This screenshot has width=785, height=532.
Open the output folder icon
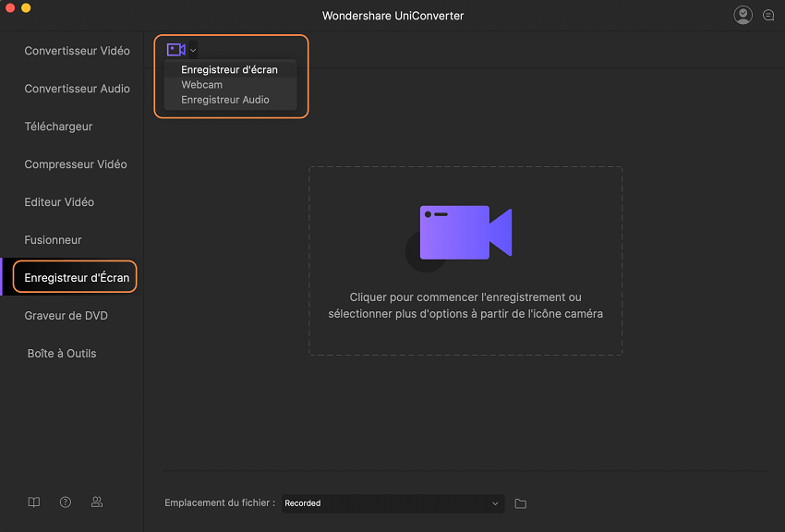click(521, 503)
